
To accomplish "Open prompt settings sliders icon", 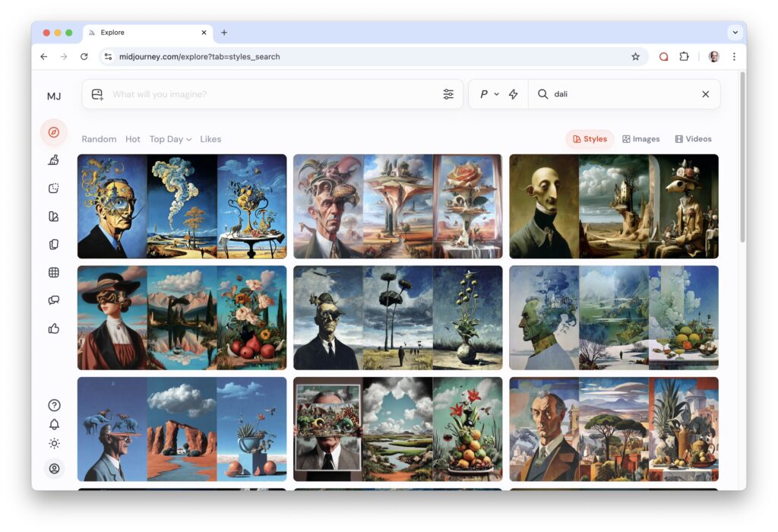I will click(448, 94).
